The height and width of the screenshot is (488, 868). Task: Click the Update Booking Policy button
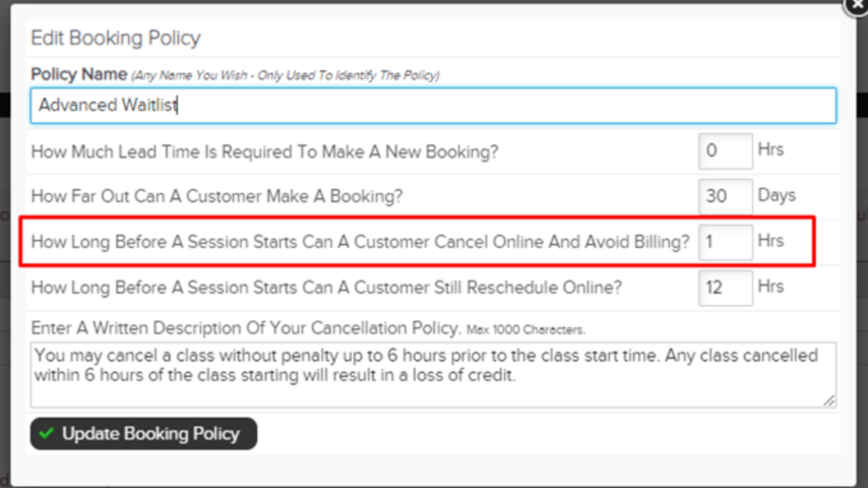point(144,434)
